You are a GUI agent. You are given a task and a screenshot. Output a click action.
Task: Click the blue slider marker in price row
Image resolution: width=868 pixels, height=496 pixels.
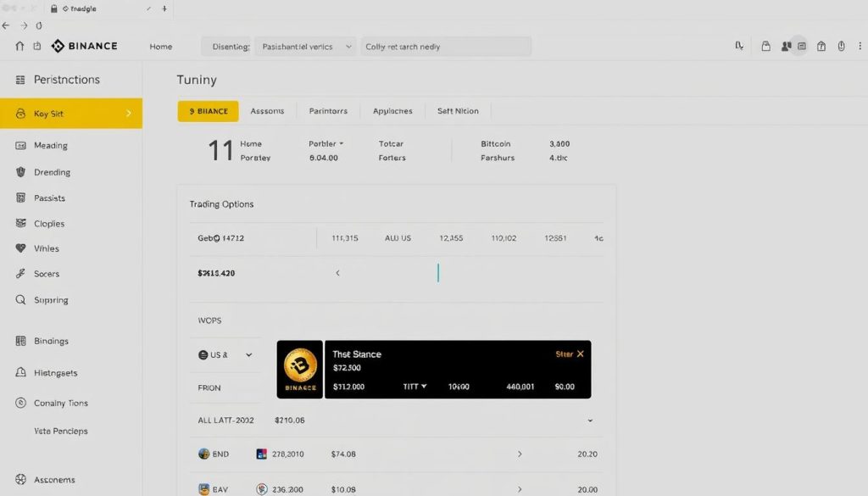(x=438, y=272)
